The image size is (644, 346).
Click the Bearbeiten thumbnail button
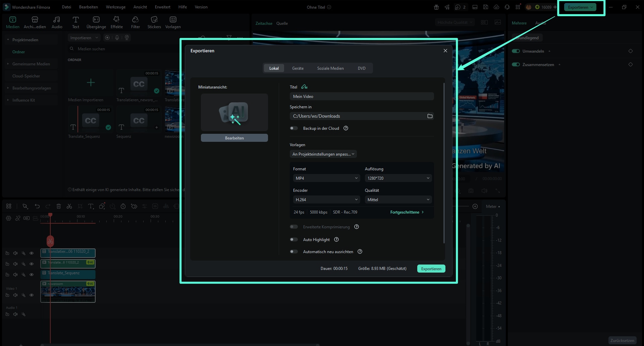(x=234, y=138)
